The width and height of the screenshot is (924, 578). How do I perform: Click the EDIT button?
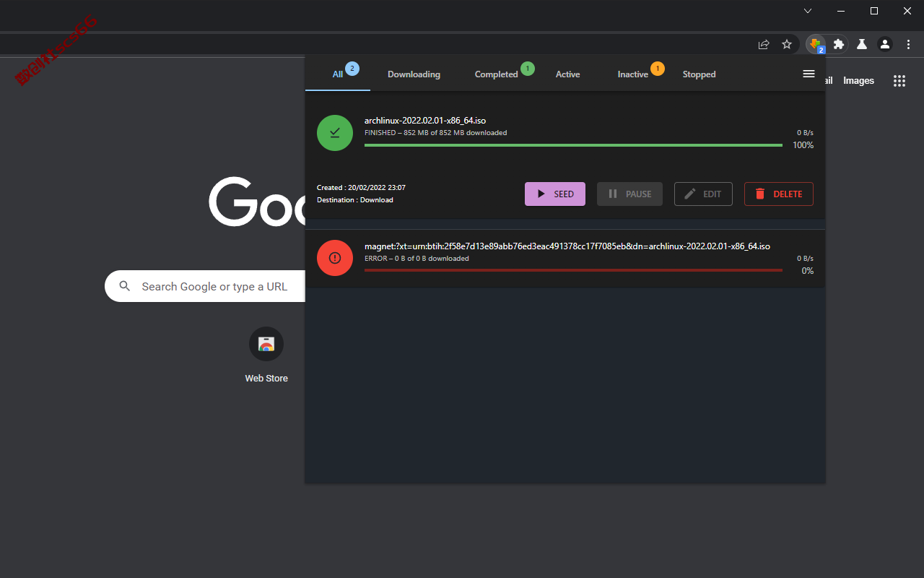click(x=703, y=194)
